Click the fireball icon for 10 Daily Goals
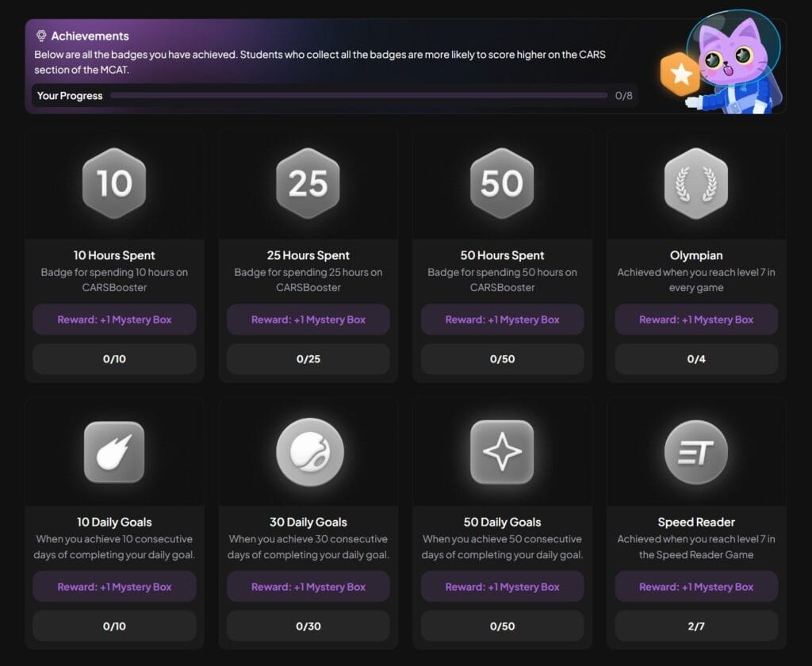The width and height of the screenshot is (812, 666). pyautogui.click(x=114, y=450)
